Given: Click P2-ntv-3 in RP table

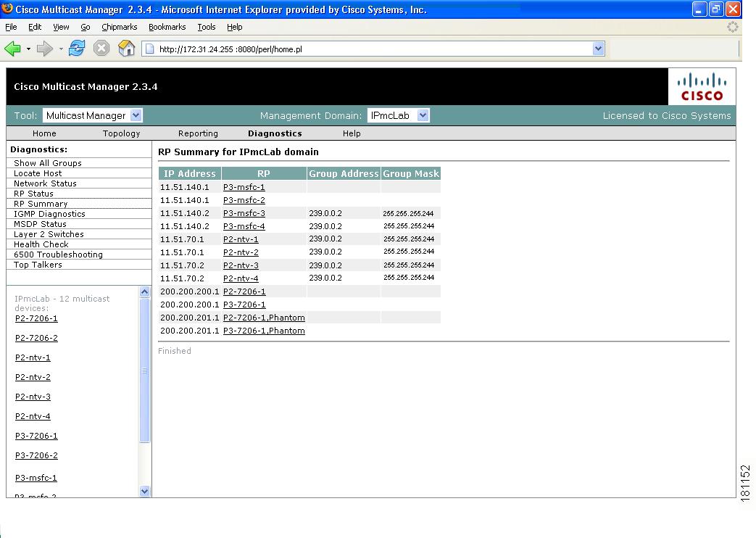Looking at the screenshot, I should click(x=241, y=265).
